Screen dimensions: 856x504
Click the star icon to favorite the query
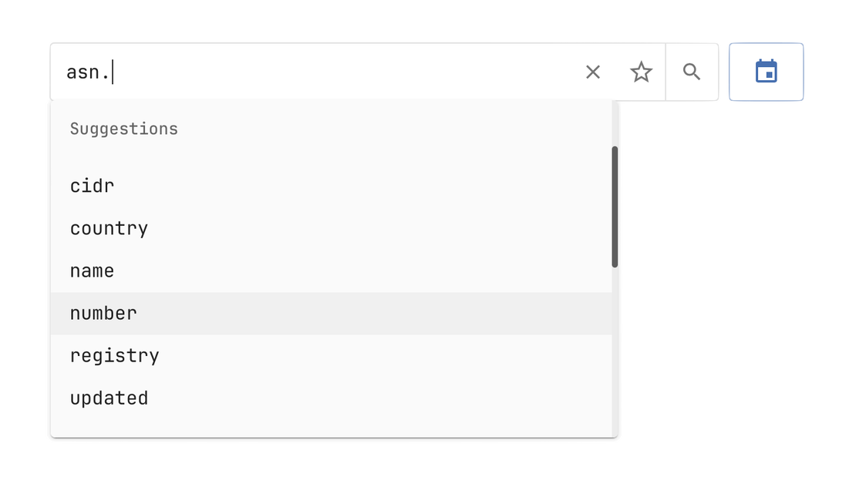point(641,72)
